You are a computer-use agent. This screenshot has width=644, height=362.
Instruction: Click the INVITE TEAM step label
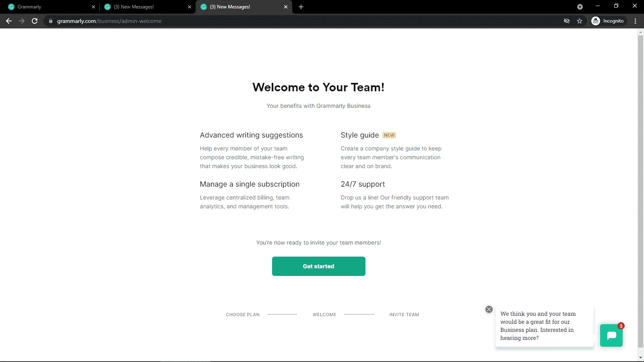point(404,315)
